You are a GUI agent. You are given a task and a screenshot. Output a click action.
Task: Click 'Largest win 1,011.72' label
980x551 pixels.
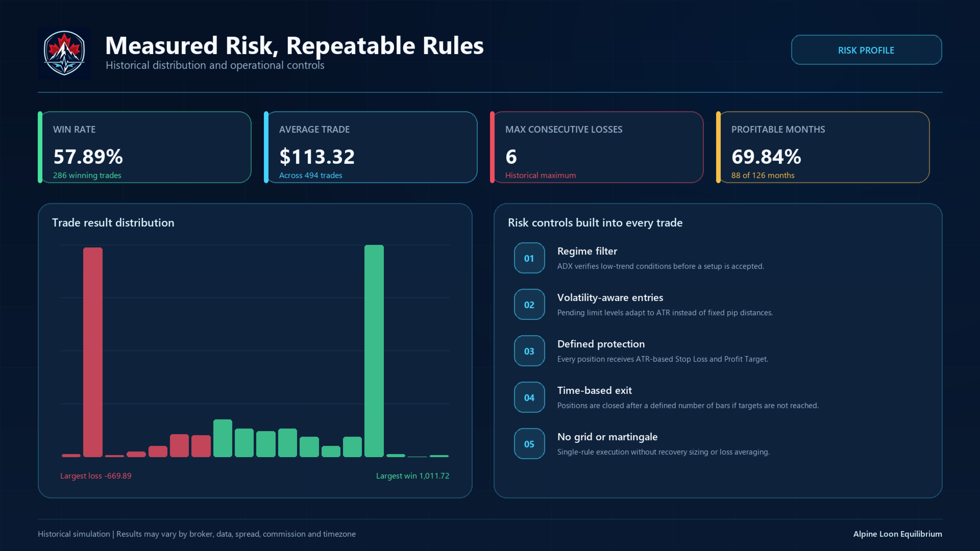413,475
